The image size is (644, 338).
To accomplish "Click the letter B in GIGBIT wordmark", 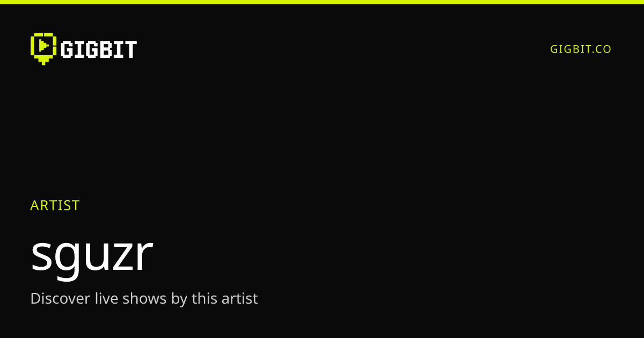I will [x=107, y=49].
